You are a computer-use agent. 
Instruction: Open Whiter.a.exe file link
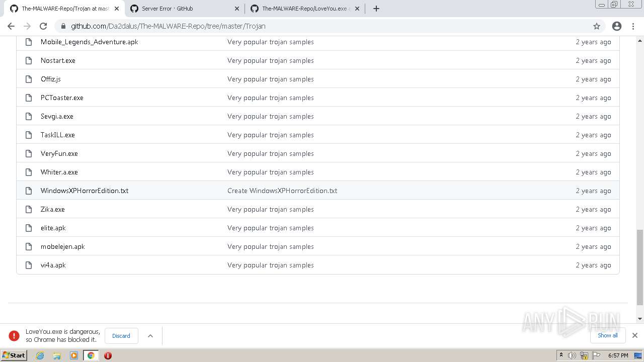pos(59,172)
